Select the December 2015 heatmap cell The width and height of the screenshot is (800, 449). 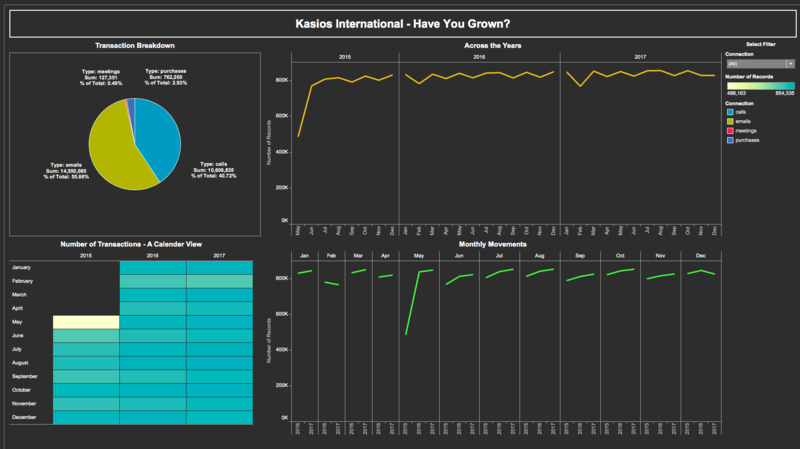tap(86, 417)
